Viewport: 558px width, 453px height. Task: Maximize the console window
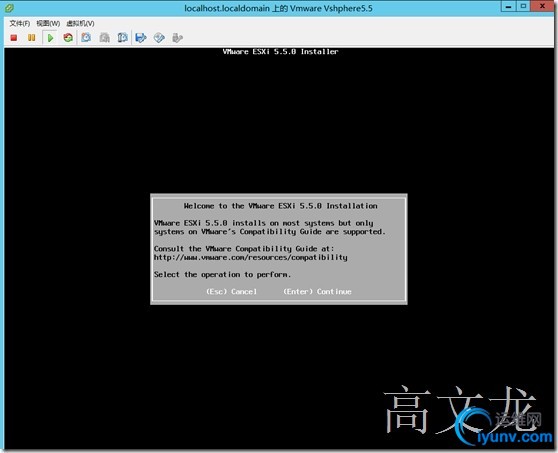coord(523,6)
